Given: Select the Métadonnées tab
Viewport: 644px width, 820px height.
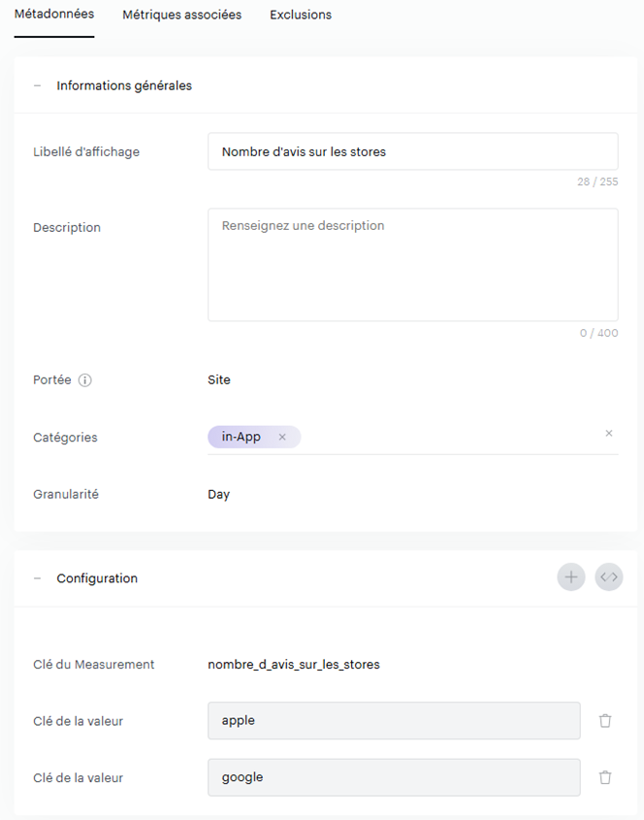Looking at the screenshot, I should (54, 15).
